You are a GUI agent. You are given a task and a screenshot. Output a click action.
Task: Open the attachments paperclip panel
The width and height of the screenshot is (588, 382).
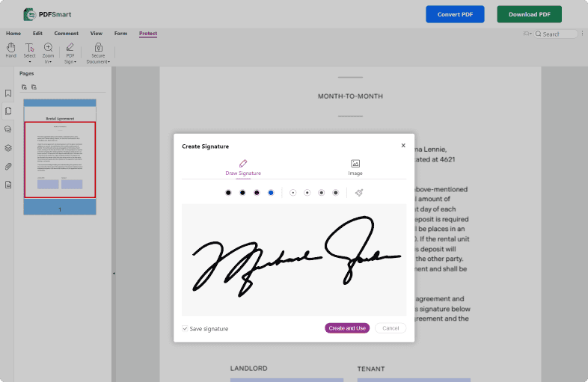tap(8, 166)
